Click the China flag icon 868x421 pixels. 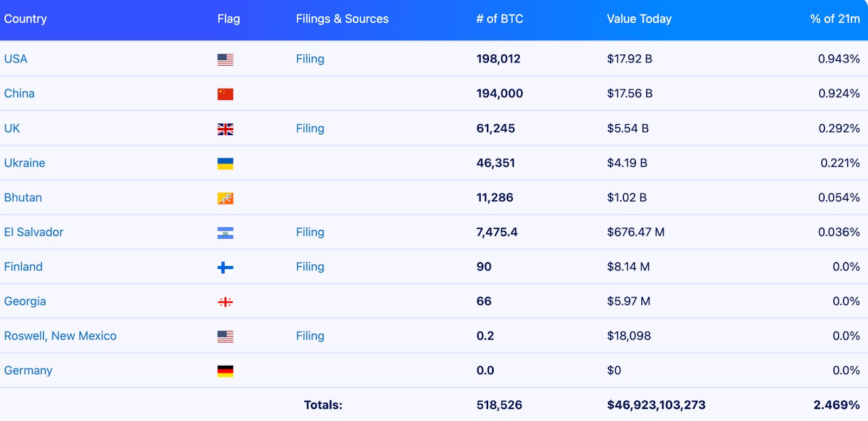click(x=225, y=93)
